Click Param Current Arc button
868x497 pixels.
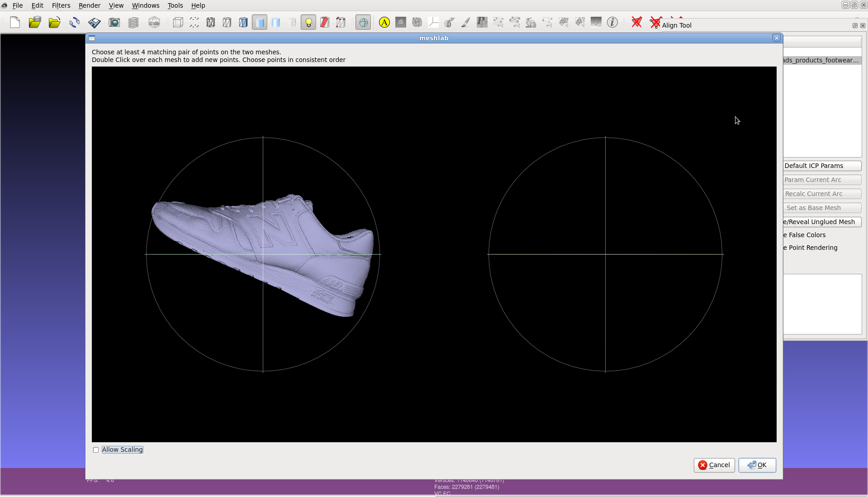822,180
